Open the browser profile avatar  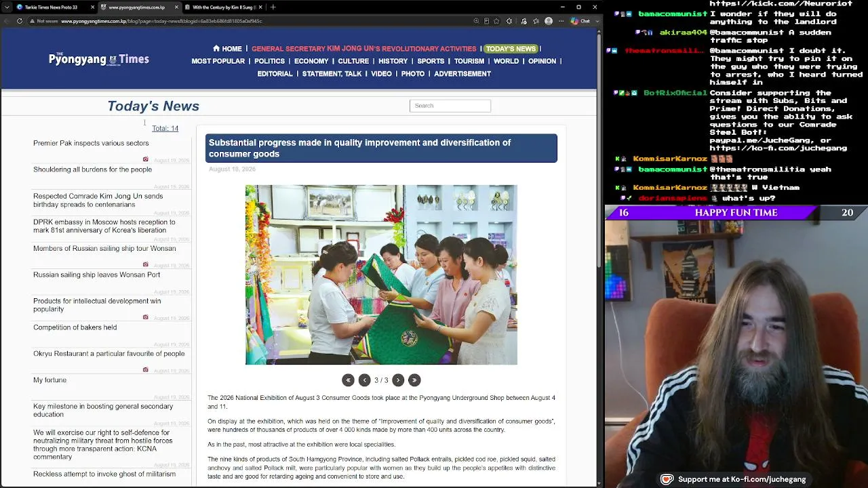(549, 21)
